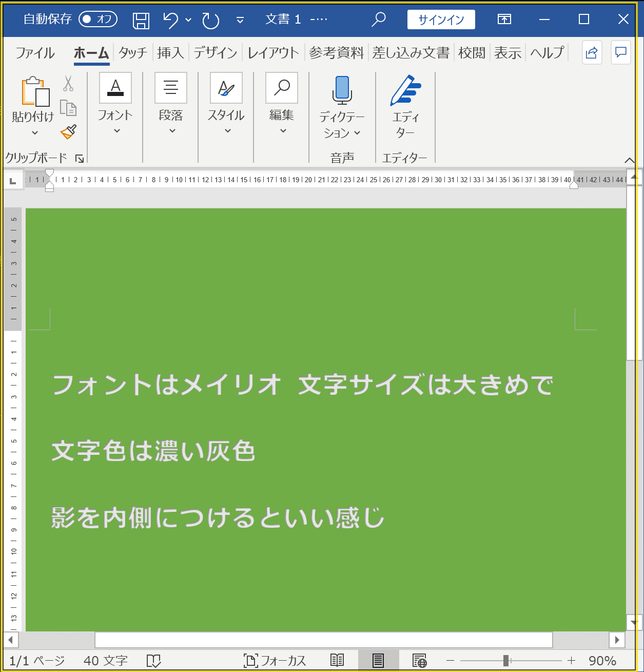This screenshot has width=644, height=672.
Task: Click the 貼り付け paste clipboard icon
Action: [35, 91]
